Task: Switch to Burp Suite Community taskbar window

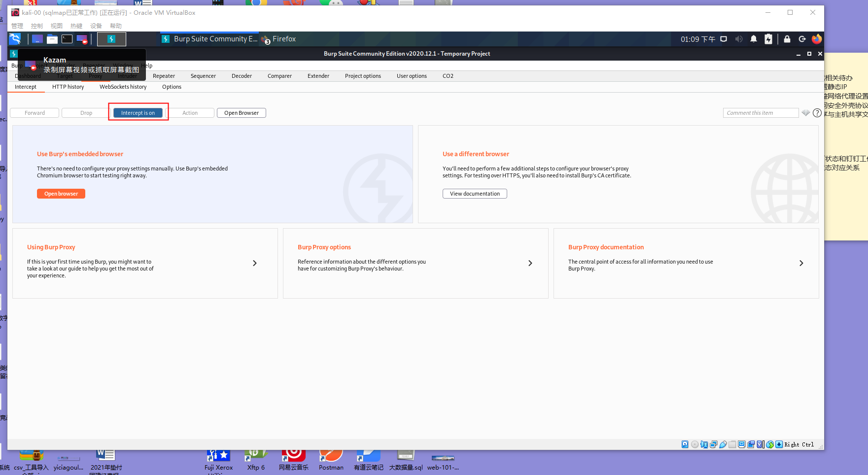Action: point(210,39)
